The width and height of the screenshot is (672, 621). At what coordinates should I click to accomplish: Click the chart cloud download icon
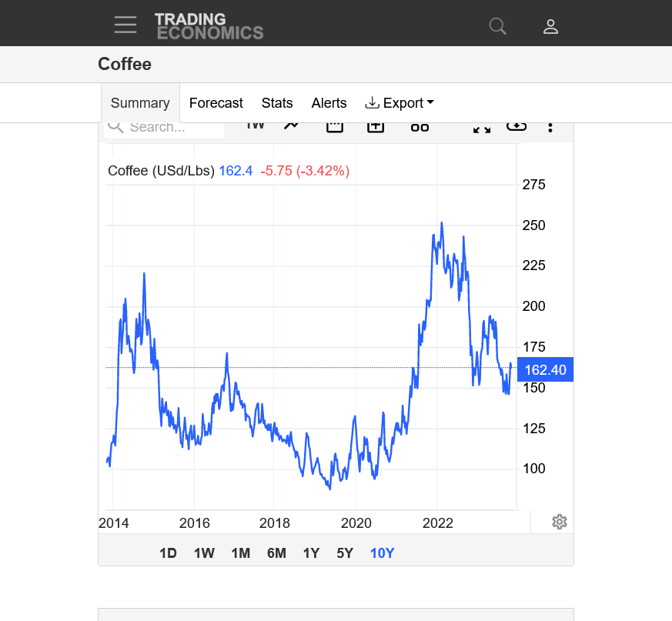(x=516, y=126)
